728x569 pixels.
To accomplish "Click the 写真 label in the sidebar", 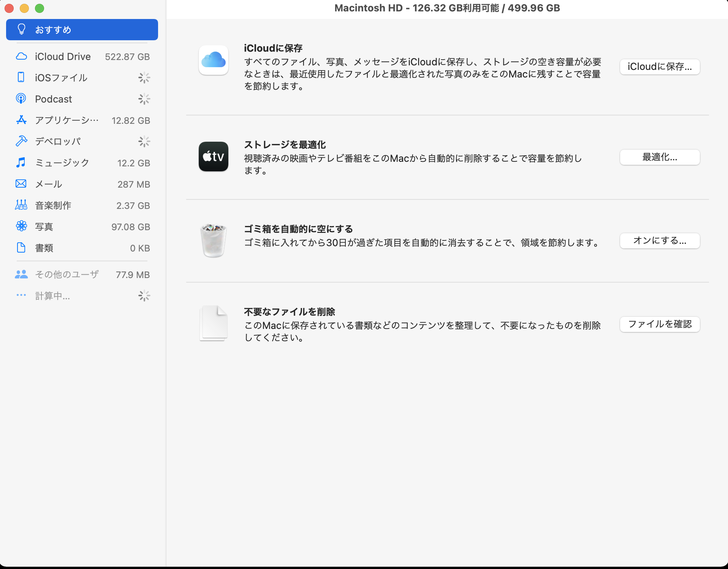I will [44, 227].
